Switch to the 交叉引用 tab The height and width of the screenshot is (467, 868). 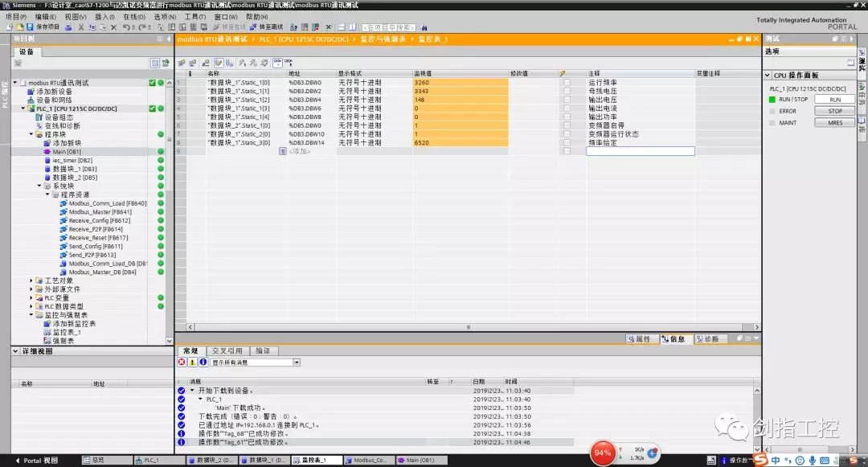pos(227,350)
